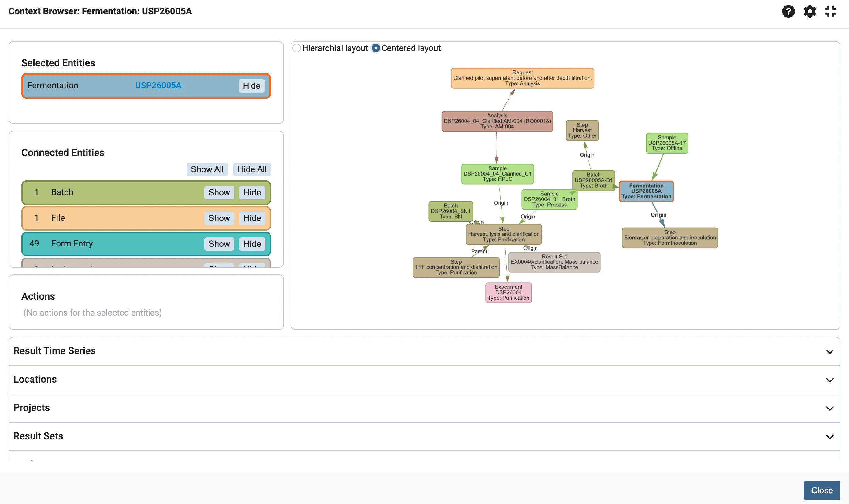This screenshot has height=504, width=849.
Task: Click the Batch row in Connected Entities
Action: pos(146,193)
